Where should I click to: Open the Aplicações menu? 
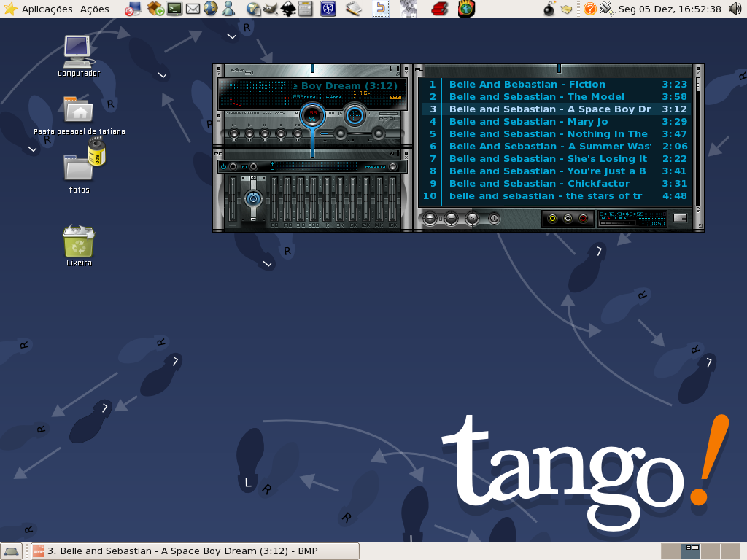47,9
